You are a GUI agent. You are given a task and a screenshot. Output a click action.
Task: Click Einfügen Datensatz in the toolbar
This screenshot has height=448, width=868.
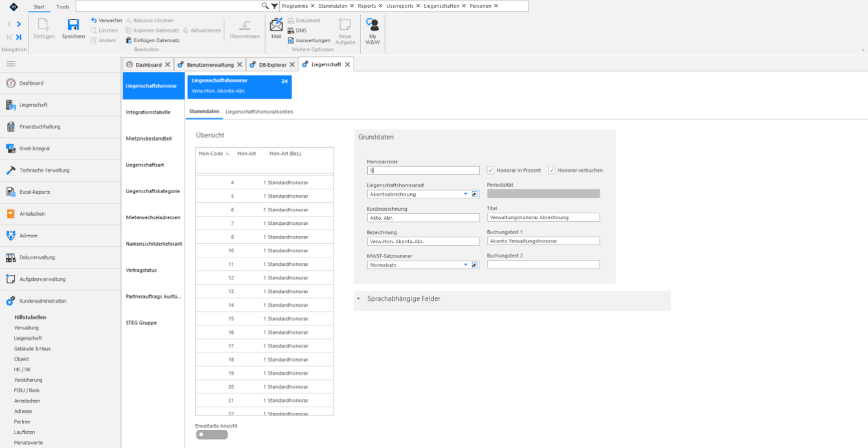(152, 40)
